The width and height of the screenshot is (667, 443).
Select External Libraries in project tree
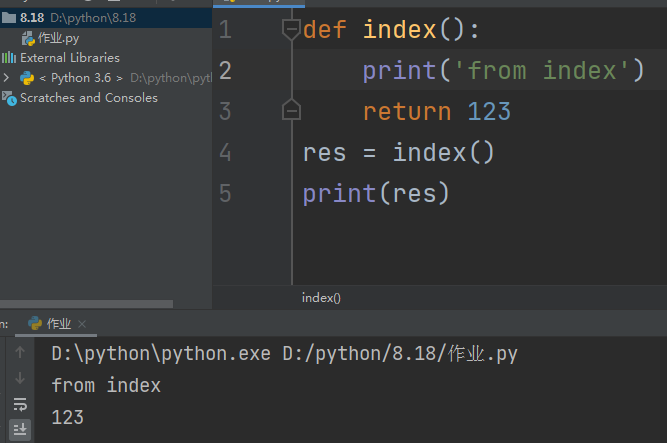69,58
